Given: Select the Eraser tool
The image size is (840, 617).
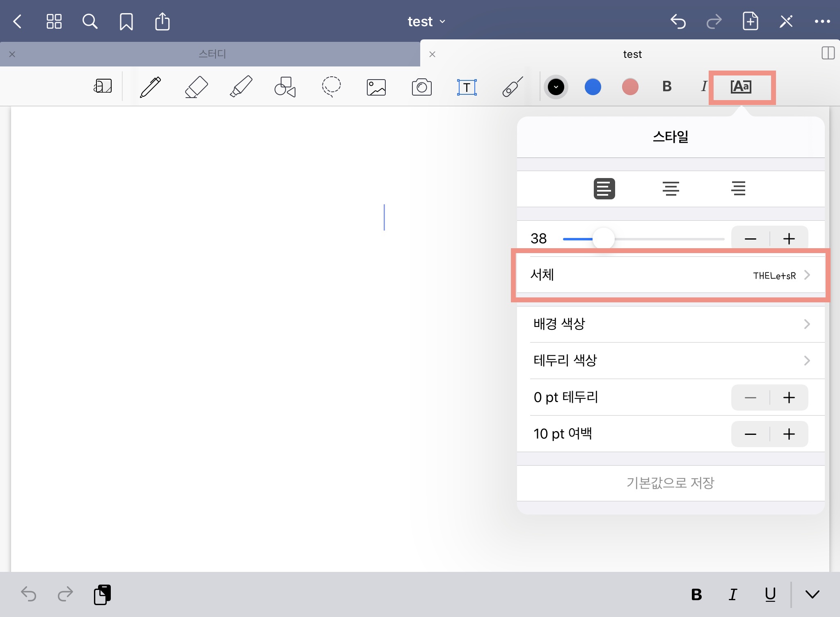Looking at the screenshot, I should tap(196, 87).
